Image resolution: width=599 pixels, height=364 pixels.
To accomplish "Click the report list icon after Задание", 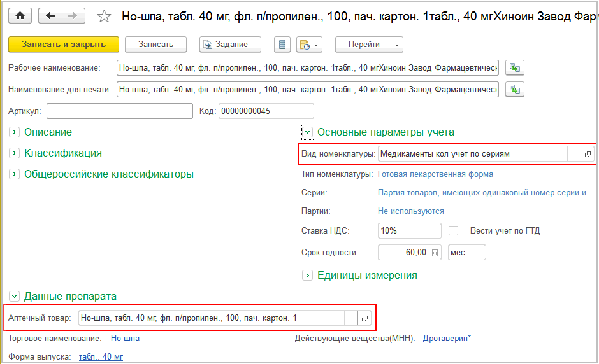I will coord(284,45).
